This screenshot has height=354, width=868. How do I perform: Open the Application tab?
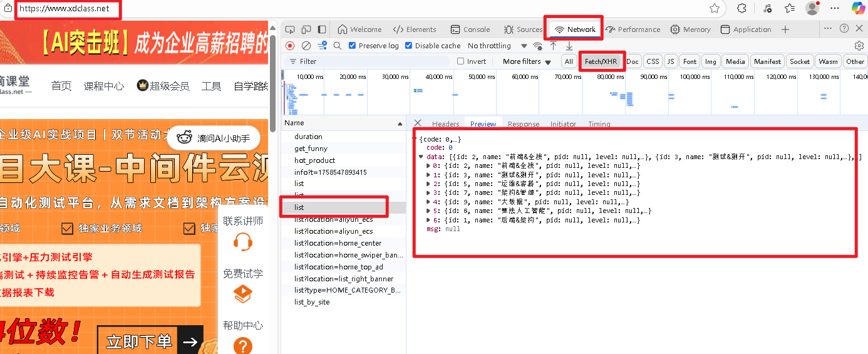746,29
